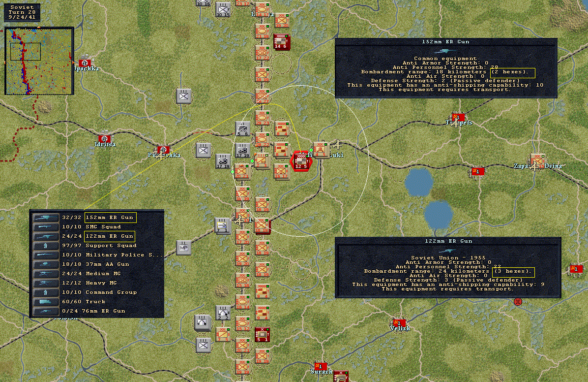Select the Soviet unit with strength 2 3

(x=262, y=161)
